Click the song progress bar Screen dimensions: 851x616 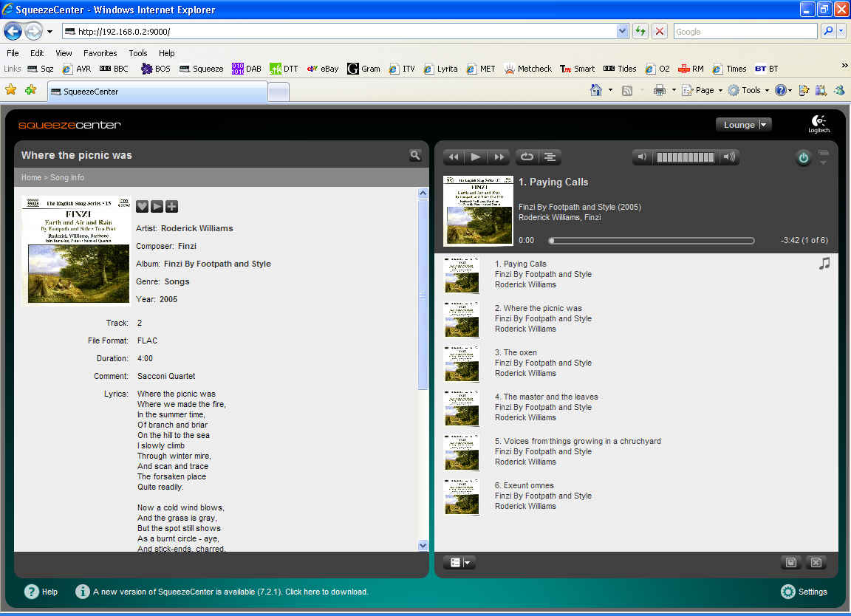pyautogui.click(x=651, y=241)
